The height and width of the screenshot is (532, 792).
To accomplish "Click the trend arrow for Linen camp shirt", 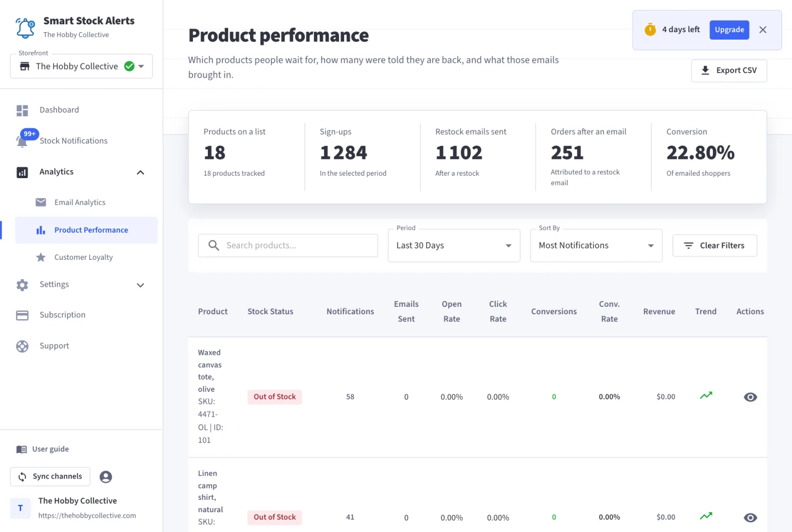I will 706,516.
